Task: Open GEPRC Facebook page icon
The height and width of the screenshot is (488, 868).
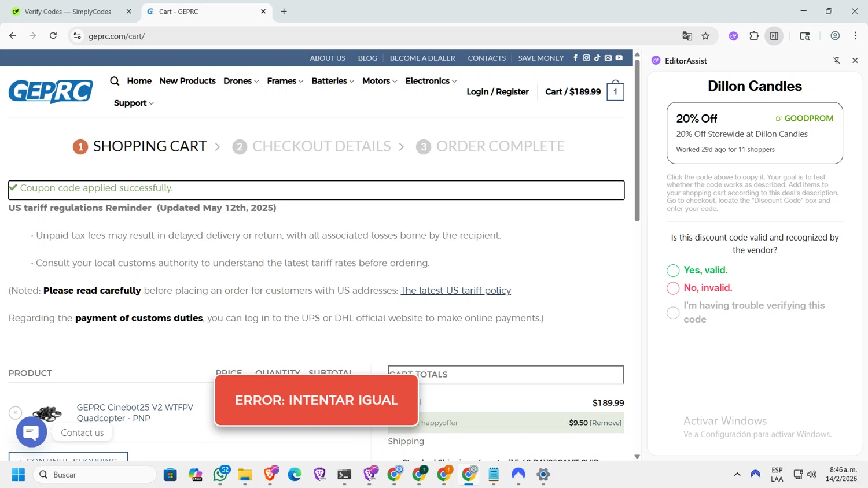Action: [575, 58]
